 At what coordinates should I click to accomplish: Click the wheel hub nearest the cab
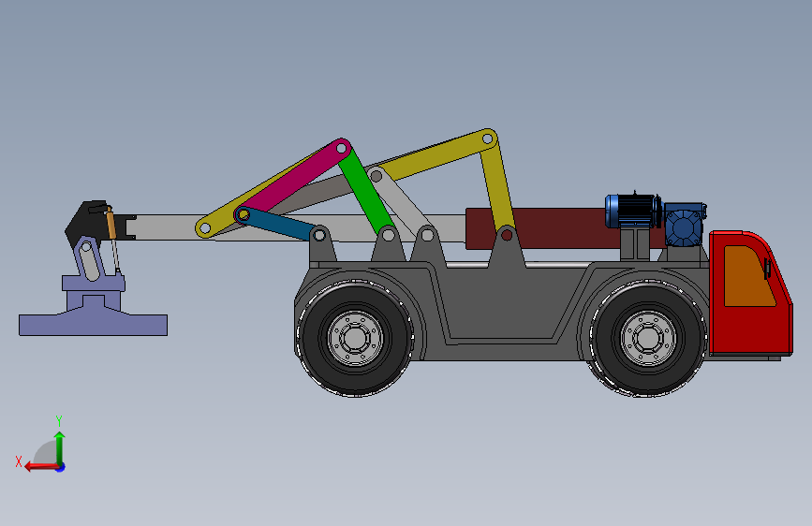click(x=648, y=339)
